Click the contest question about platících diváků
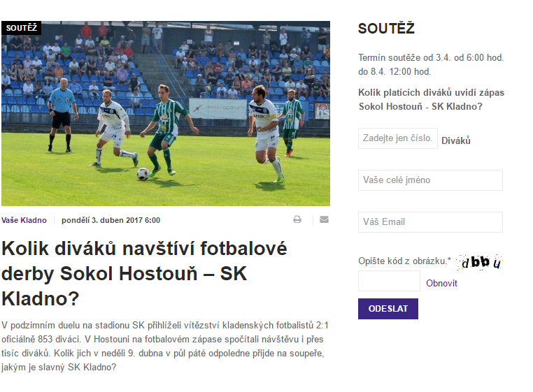 (x=431, y=99)
